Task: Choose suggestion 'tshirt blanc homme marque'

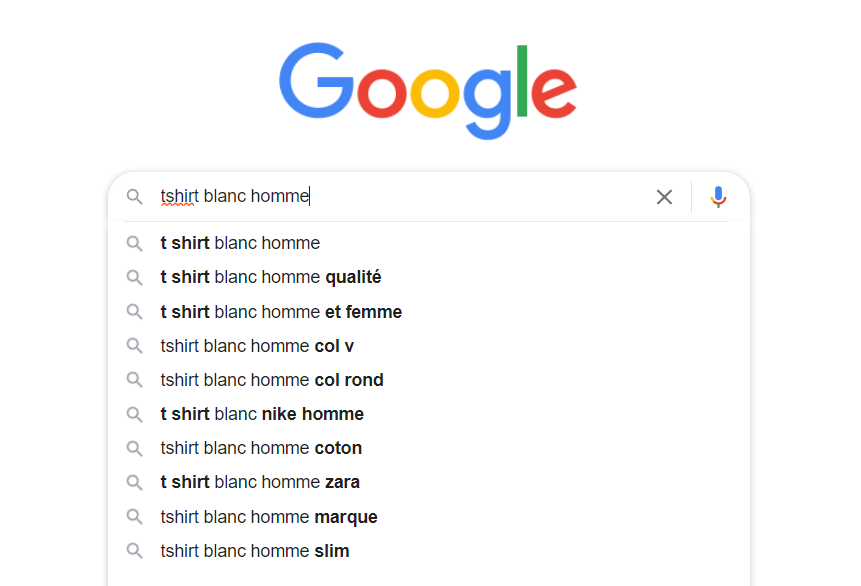Action: (428, 517)
